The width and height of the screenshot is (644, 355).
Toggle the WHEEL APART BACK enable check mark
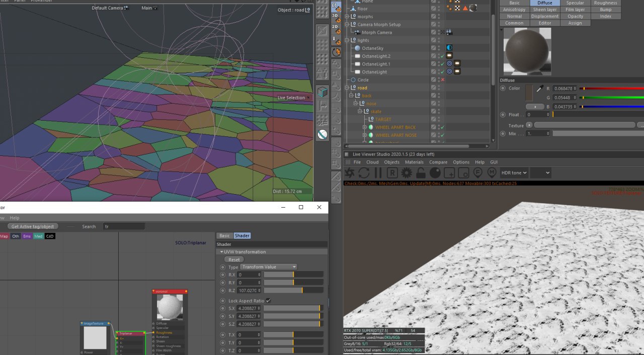pos(442,127)
